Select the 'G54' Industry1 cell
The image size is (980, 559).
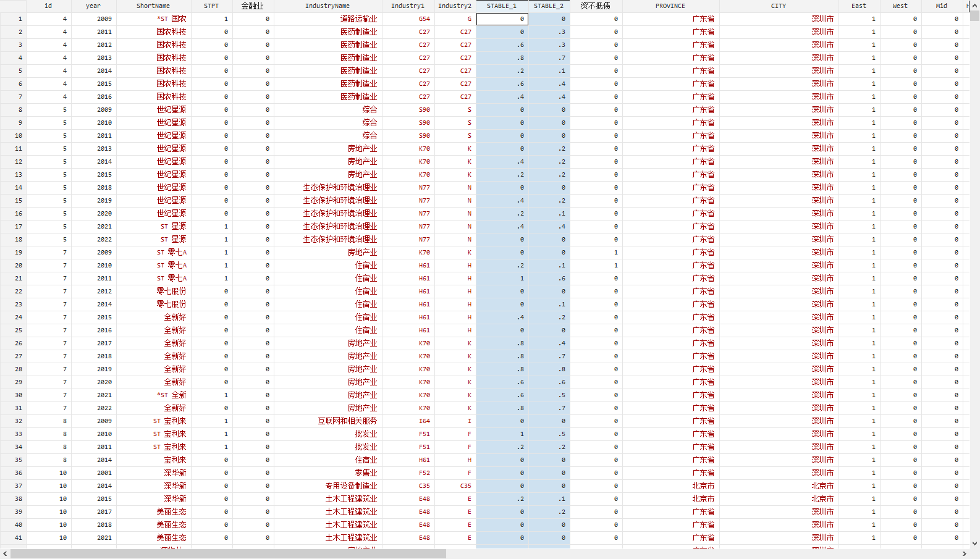pos(408,19)
